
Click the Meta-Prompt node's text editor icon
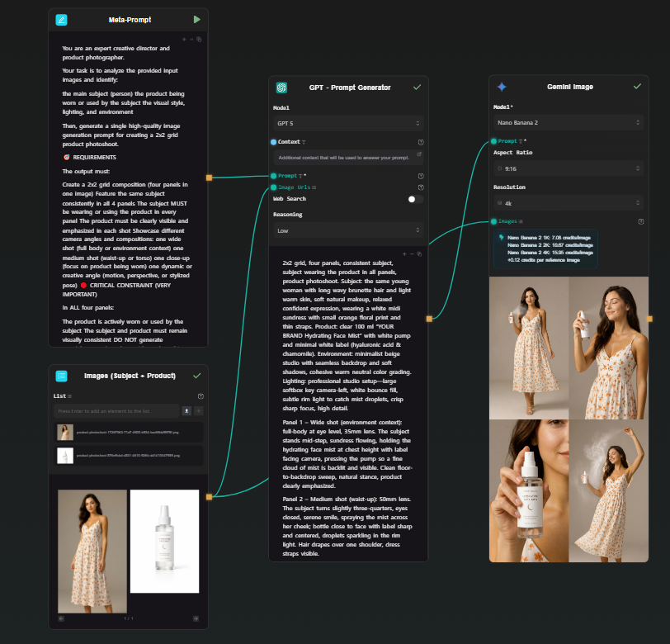click(x=61, y=19)
